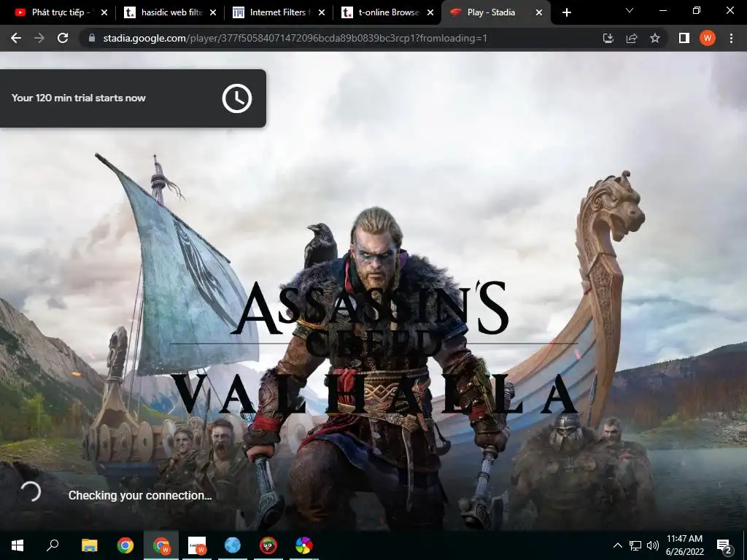
Task: Click the 'Your 120 min trial starts now' text
Action: [79, 98]
